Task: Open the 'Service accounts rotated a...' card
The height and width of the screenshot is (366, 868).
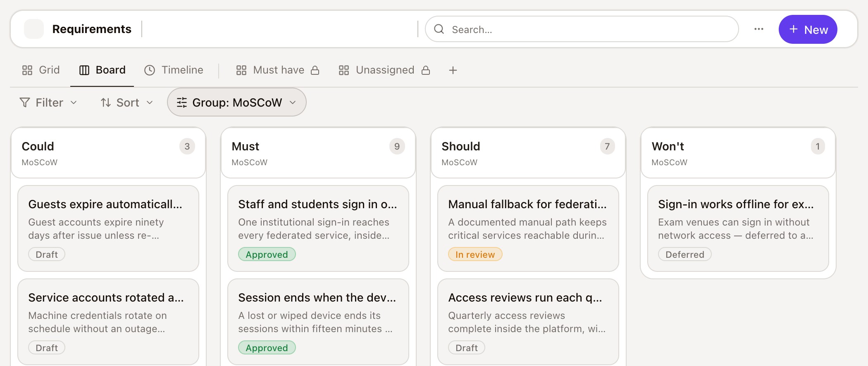Action: click(108, 322)
